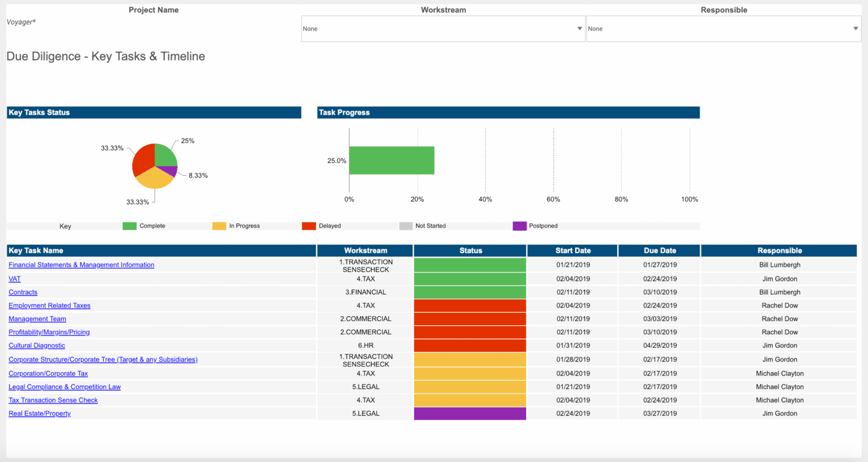This screenshot has height=462, width=868.
Task: Open Employment Related Taxes link
Action: tap(50, 306)
